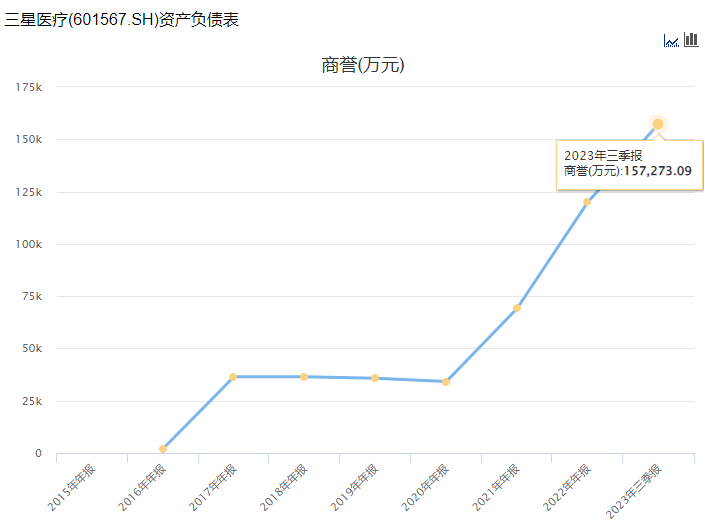Screen dimensions: 705x531
Task: Click the 2020年年报 data point
Action: tap(446, 382)
